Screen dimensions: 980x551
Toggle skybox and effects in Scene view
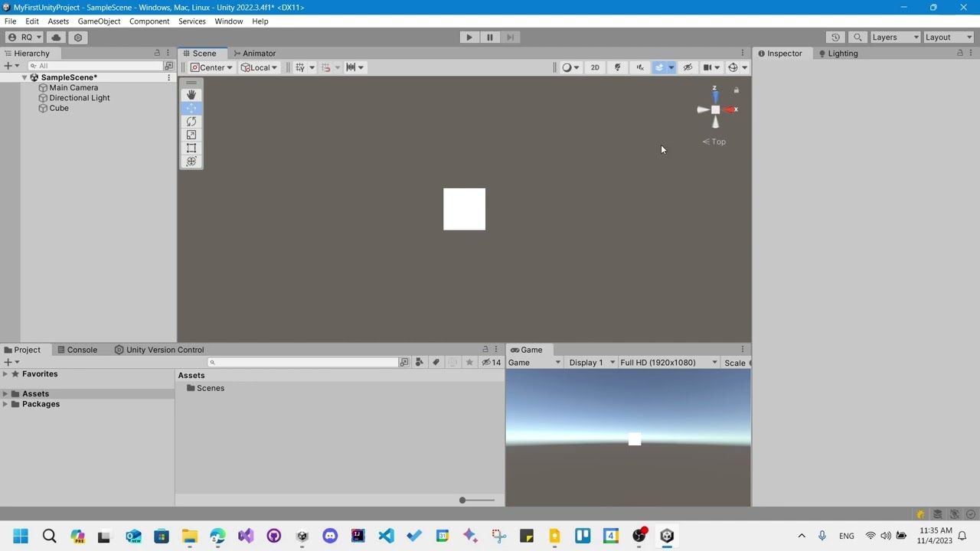pyautogui.click(x=659, y=67)
